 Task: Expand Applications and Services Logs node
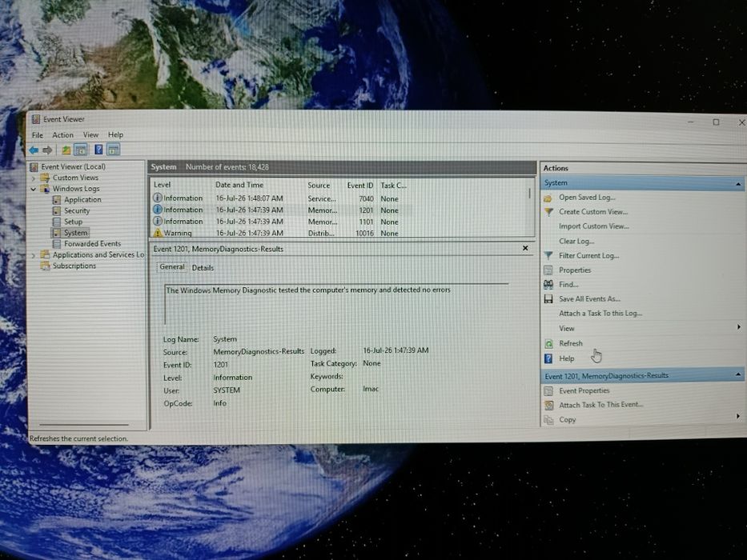[x=34, y=256]
